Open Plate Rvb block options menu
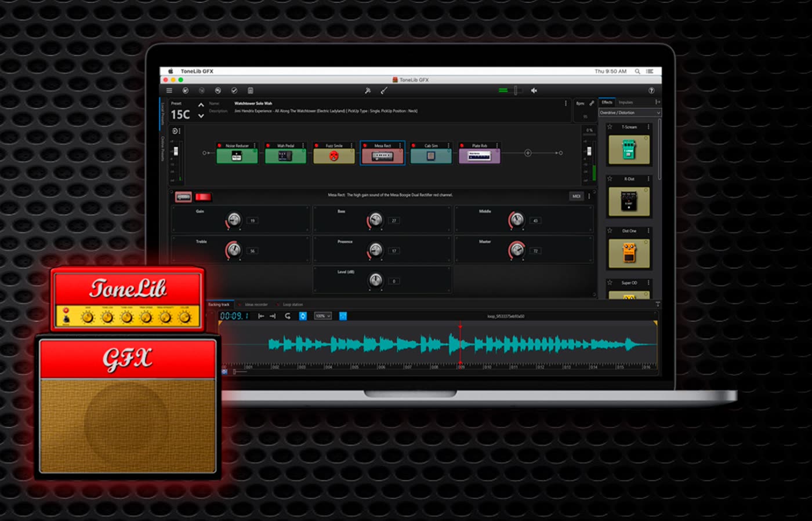The width and height of the screenshot is (812, 521). 497,145
